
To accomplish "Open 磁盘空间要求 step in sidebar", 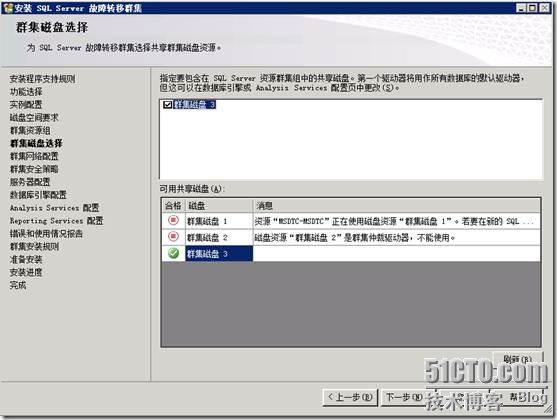I will coord(34,117).
